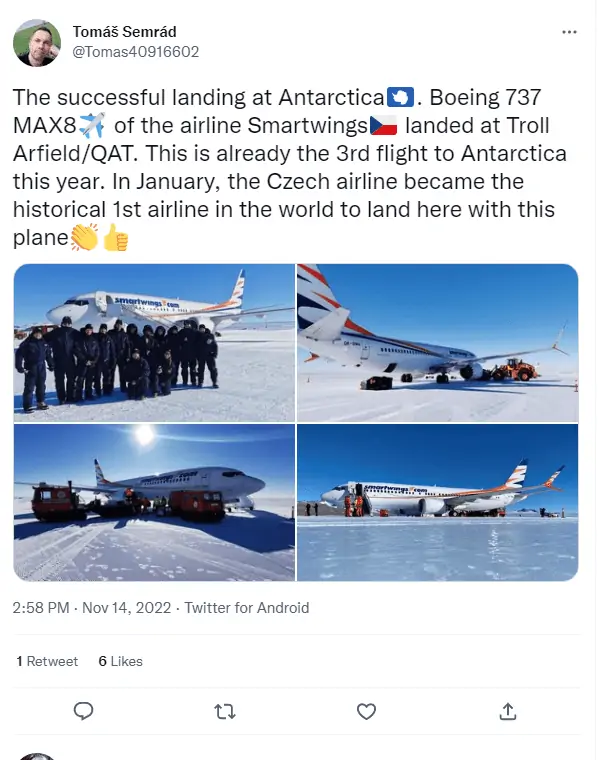598x760 pixels.
Task: Click the Antarctica flag emoji
Action: pos(400,97)
